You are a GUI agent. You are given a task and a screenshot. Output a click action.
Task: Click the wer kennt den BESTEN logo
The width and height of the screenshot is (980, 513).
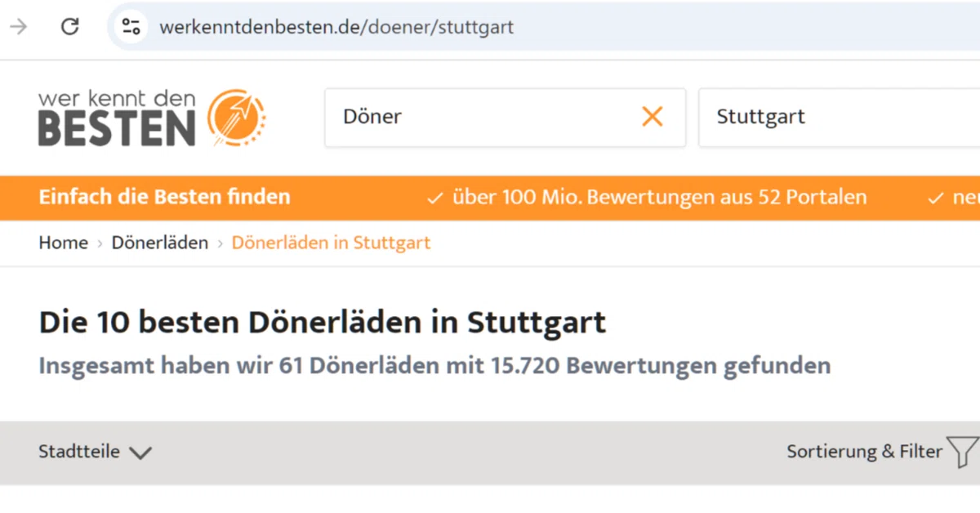[152, 118]
